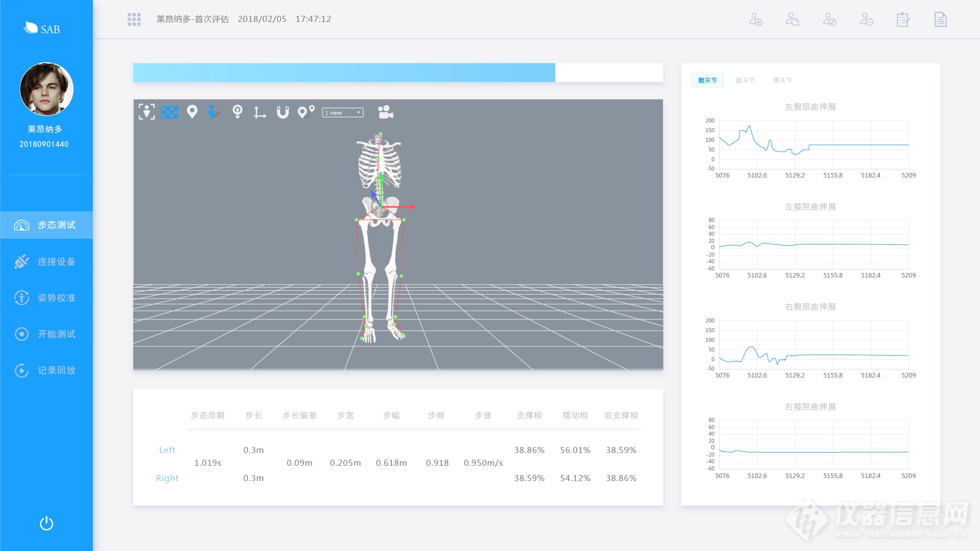Toggle the camera/video capture icon
Viewport: 980px width, 551px height.
tap(384, 112)
